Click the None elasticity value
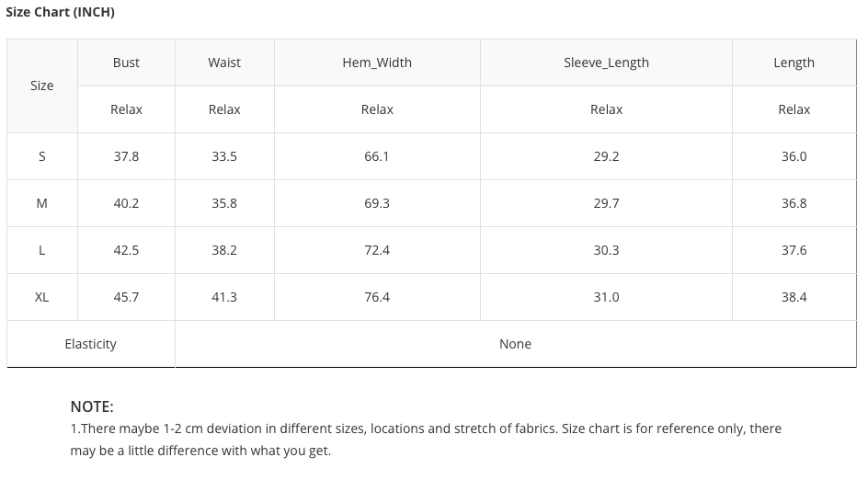Screen dimensions: 868x480 [x=515, y=344]
